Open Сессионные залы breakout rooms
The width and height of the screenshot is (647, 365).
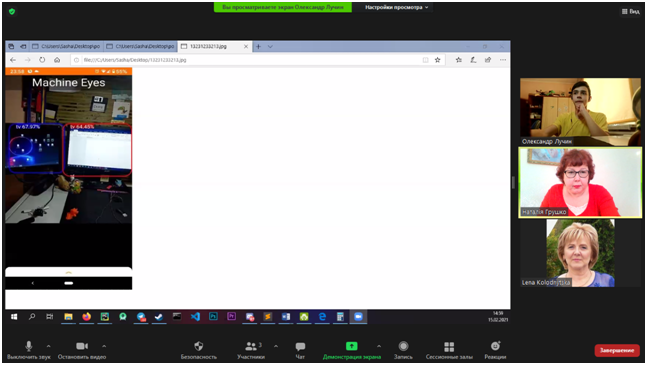(449, 350)
